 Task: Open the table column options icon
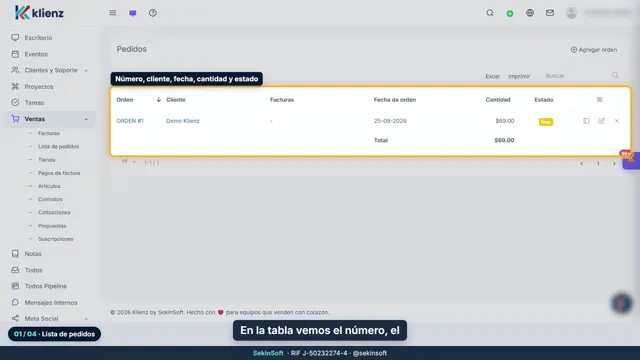pyautogui.click(x=599, y=100)
